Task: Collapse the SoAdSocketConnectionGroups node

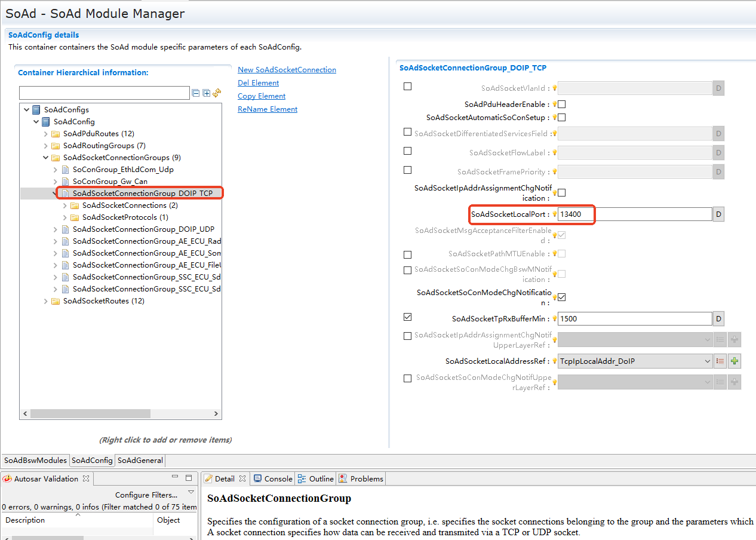Action: 46,158
